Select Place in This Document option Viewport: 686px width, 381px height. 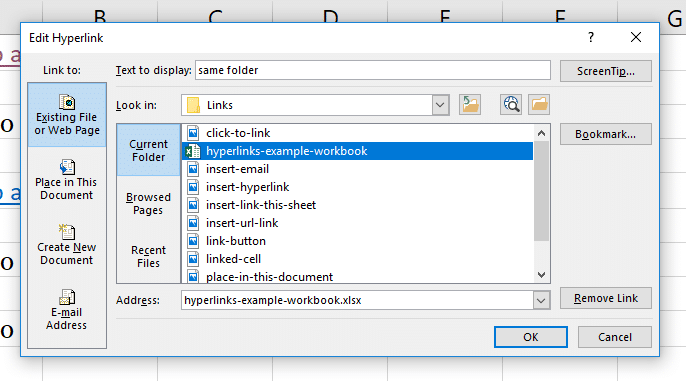click(67, 180)
